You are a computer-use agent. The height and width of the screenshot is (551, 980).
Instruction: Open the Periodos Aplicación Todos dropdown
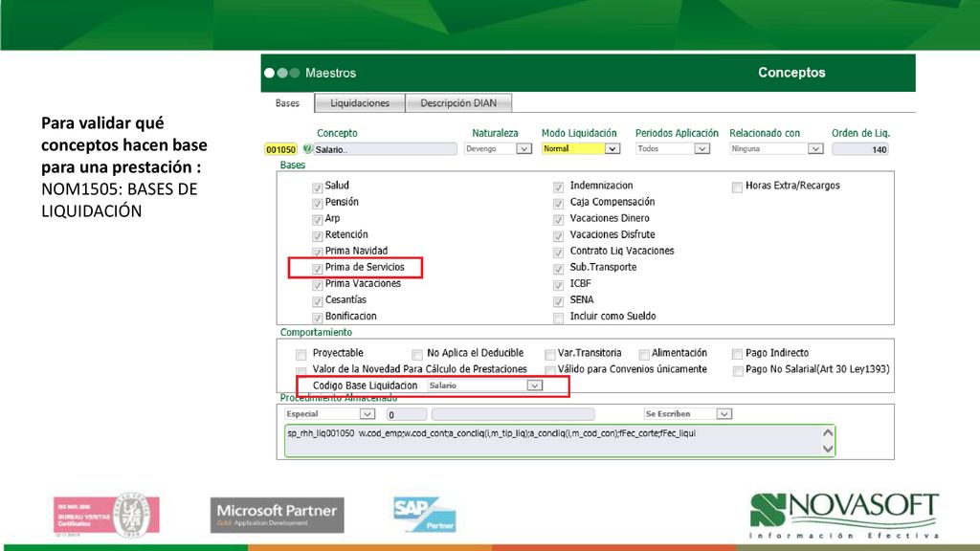(x=673, y=148)
